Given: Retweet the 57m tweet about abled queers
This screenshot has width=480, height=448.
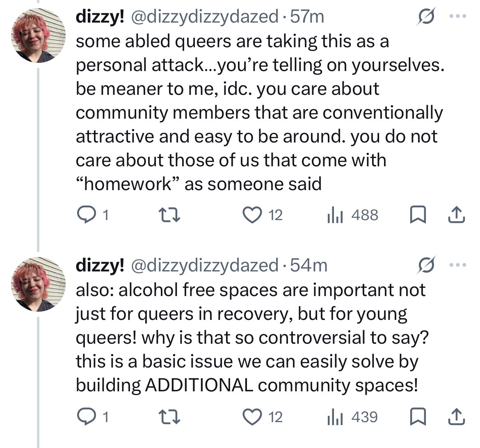Looking at the screenshot, I should pyautogui.click(x=169, y=215).
